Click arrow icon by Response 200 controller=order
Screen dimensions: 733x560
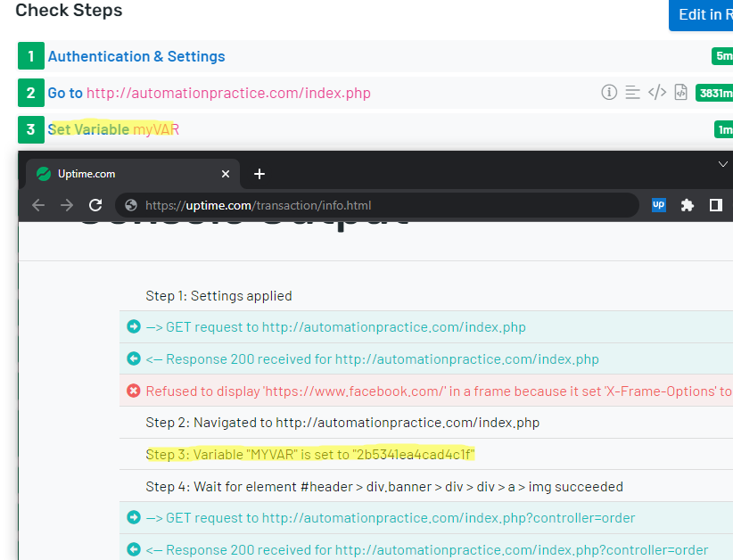pyautogui.click(x=133, y=549)
